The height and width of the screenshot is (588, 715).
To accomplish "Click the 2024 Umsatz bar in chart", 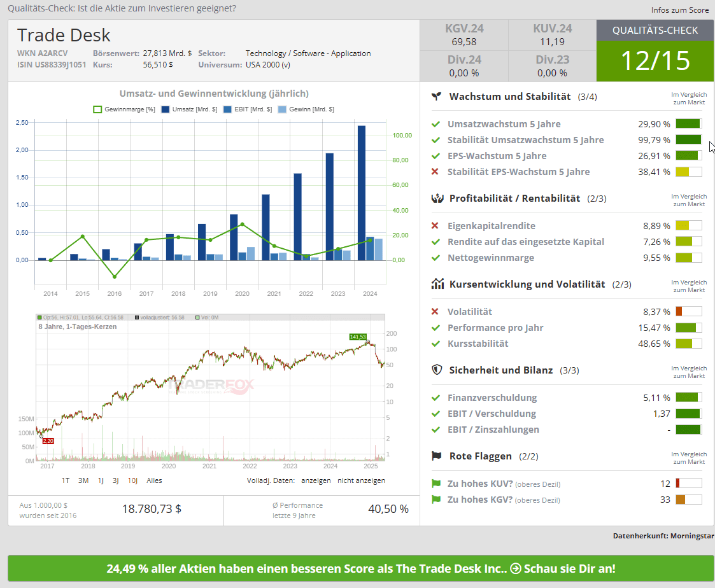I will tap(362, 193).
